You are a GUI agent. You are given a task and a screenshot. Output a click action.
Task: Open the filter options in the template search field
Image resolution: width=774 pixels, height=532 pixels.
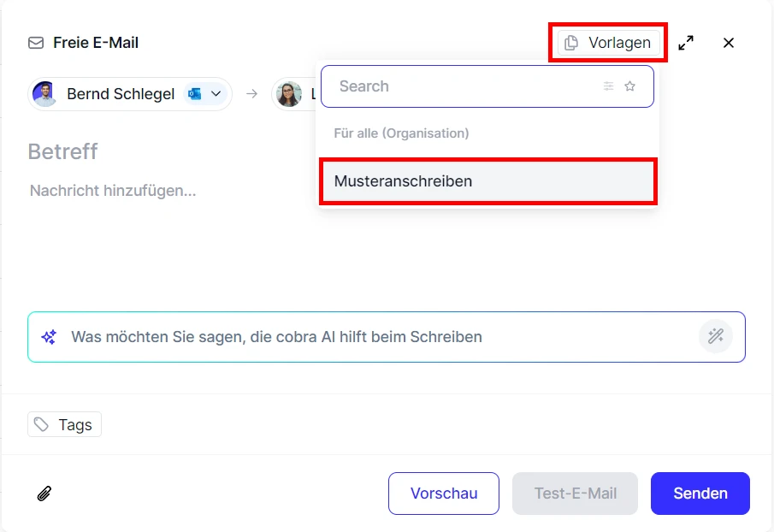pyautogui.click(x=609, y=86)
